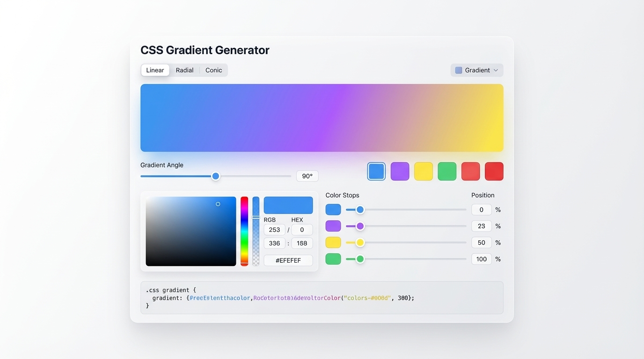644x359 pixels.
Task: Select the green swatch for the 100% color stop
Action: point(333,258)
